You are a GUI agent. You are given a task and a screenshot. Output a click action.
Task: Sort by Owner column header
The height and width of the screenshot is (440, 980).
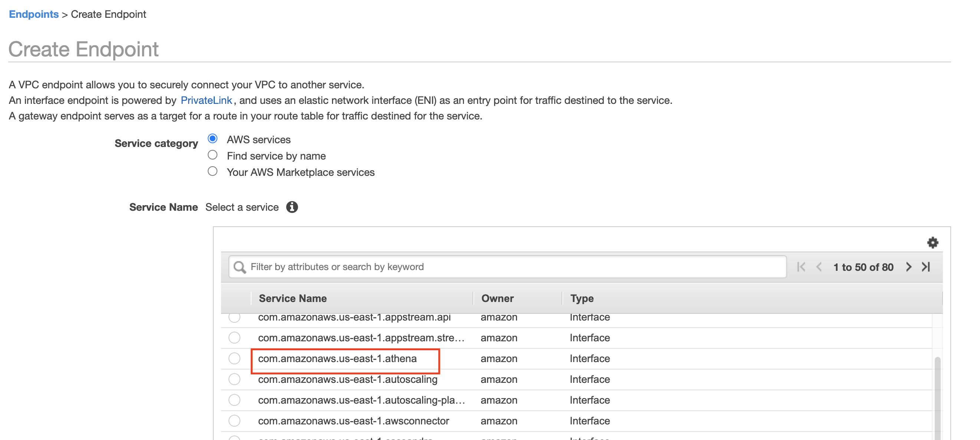(x=497, y=298)
